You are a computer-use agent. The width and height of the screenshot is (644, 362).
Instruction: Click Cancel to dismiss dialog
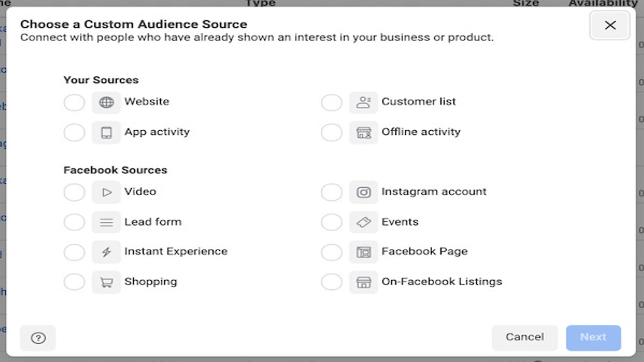click(525, 337)
